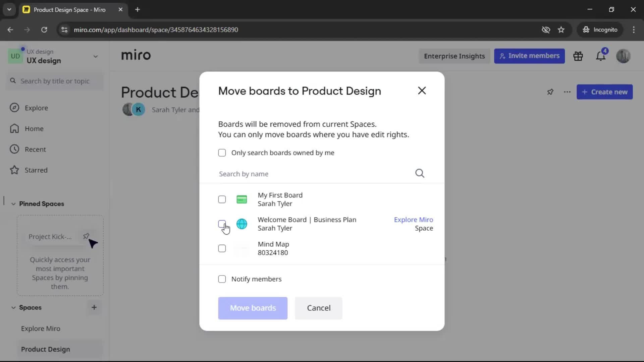This screenshot has height=362, width=644.
Task: Go back in the browser
Action: click(x=10, y=30)
